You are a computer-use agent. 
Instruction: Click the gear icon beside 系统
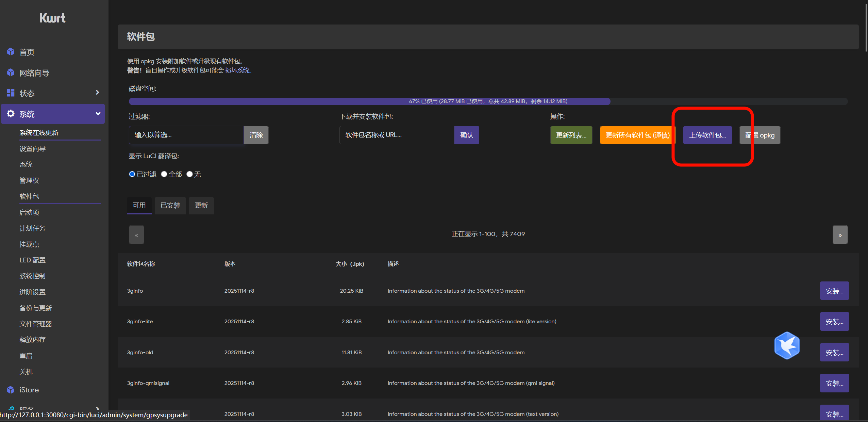click(x=11, y=114)
